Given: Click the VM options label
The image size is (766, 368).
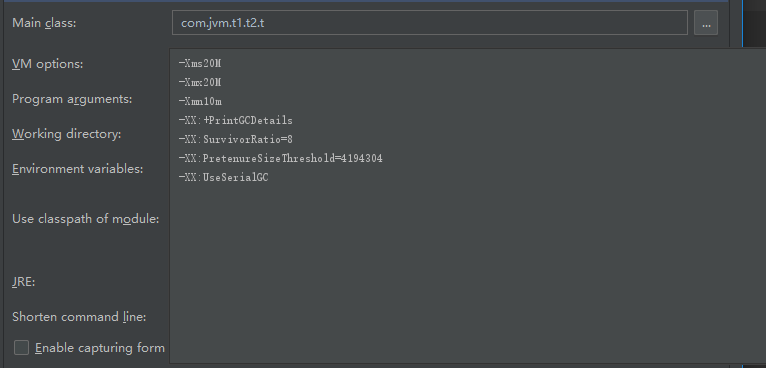Looking at the screenshot, I should [47, 64].
